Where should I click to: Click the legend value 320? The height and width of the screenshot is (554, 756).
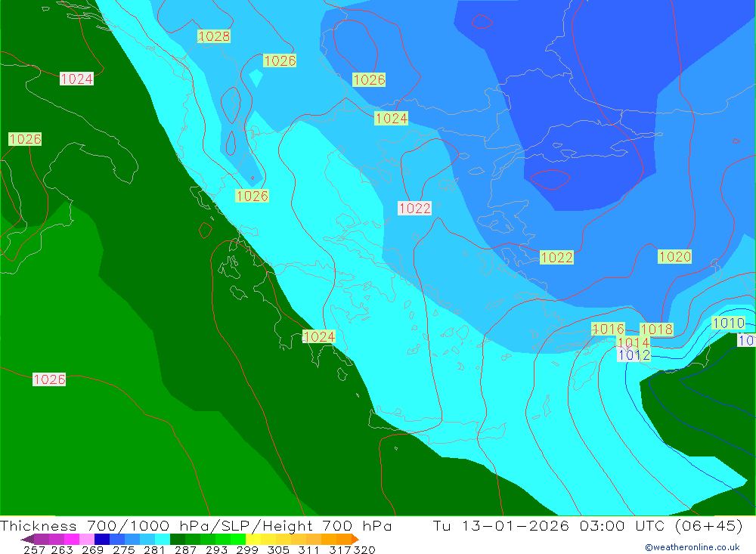coord(364,549)
